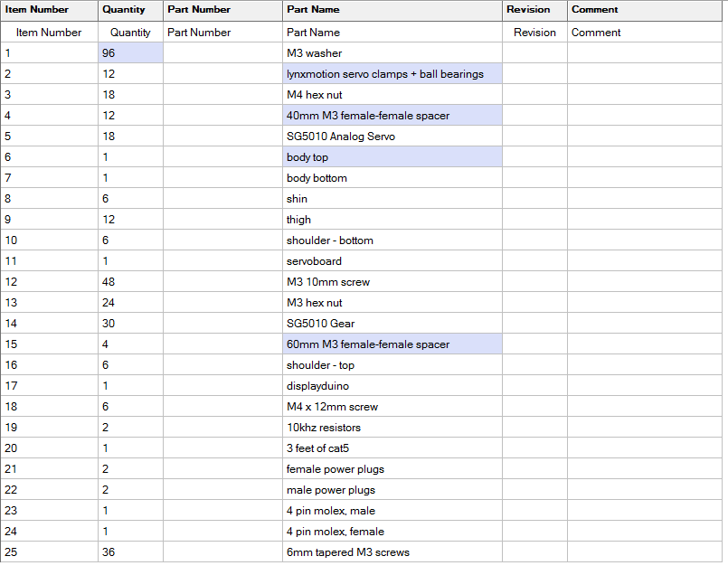Click item number 25 row cell

[x=49, y=552]
